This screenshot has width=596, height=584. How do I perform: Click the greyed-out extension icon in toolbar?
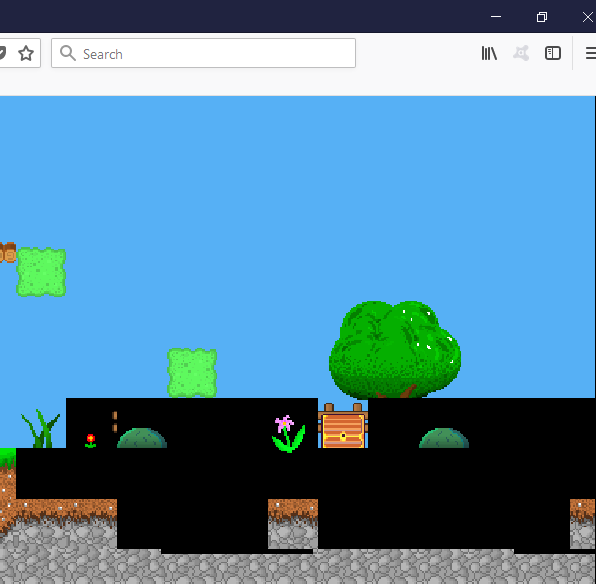click(x=521, y=53)
